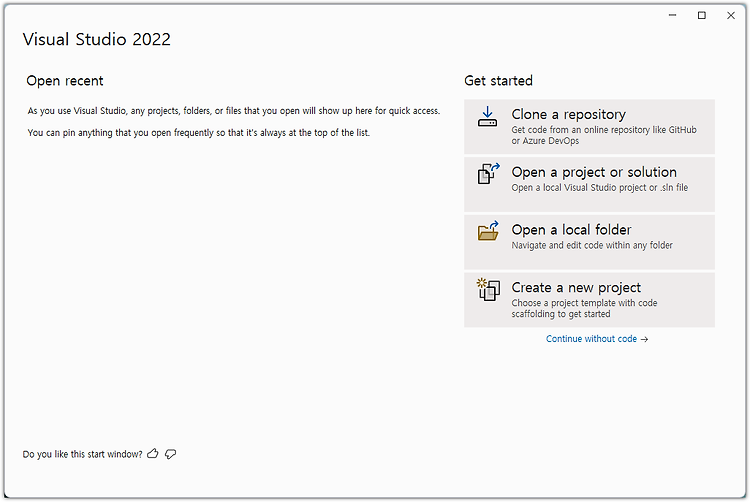
Task: Click the 'As you use Visual Studio' hint text
Action: tap(233, 110)
